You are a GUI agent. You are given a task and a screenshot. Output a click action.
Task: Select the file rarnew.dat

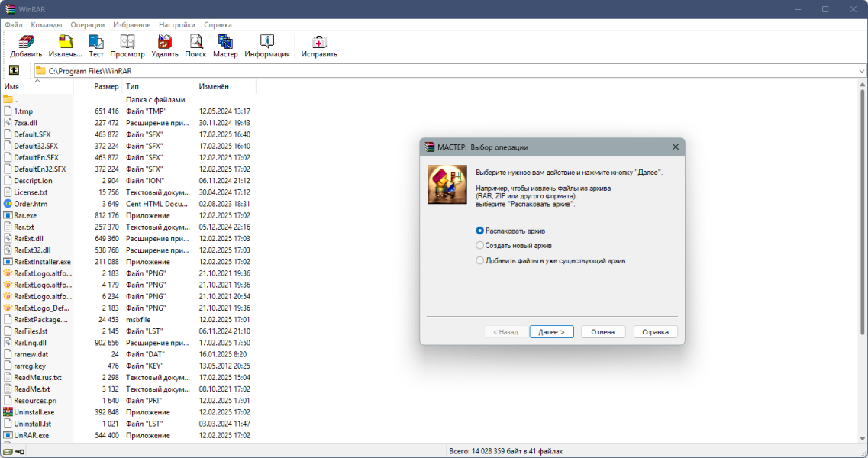click(31, 354)
